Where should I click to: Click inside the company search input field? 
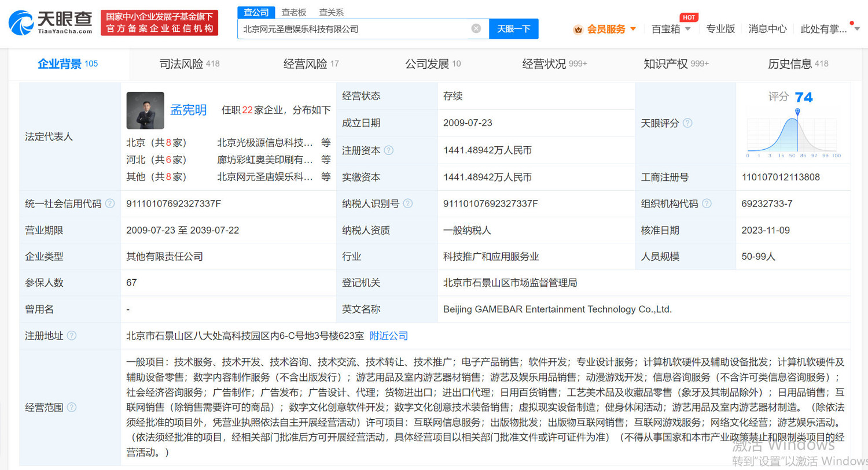(x=347, y=29)
